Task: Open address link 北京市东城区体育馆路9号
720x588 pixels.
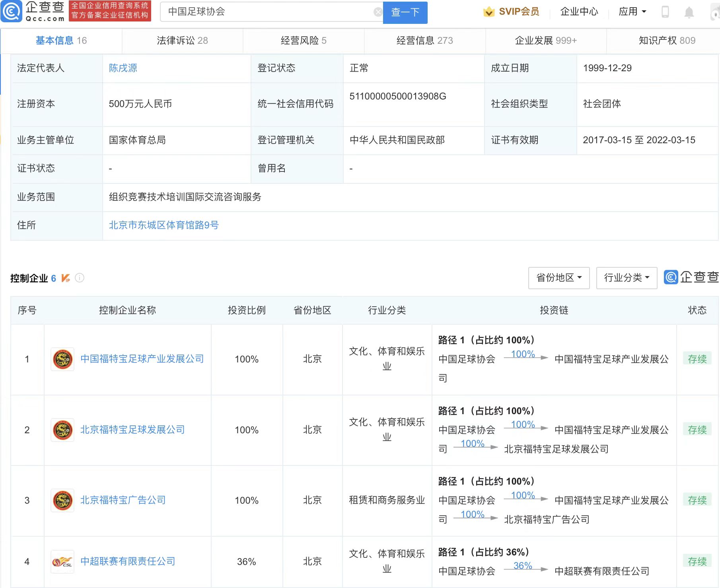Action: pos(164,225)
